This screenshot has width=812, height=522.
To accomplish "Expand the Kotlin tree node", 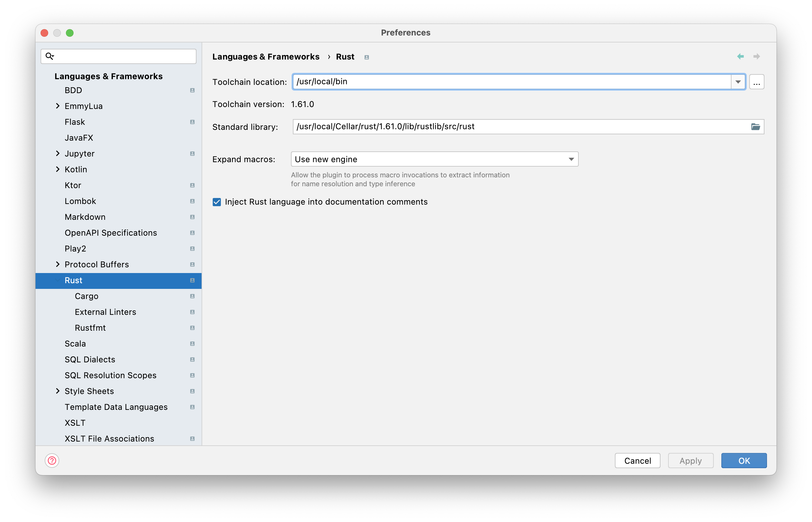I will (x=58, y=169).
